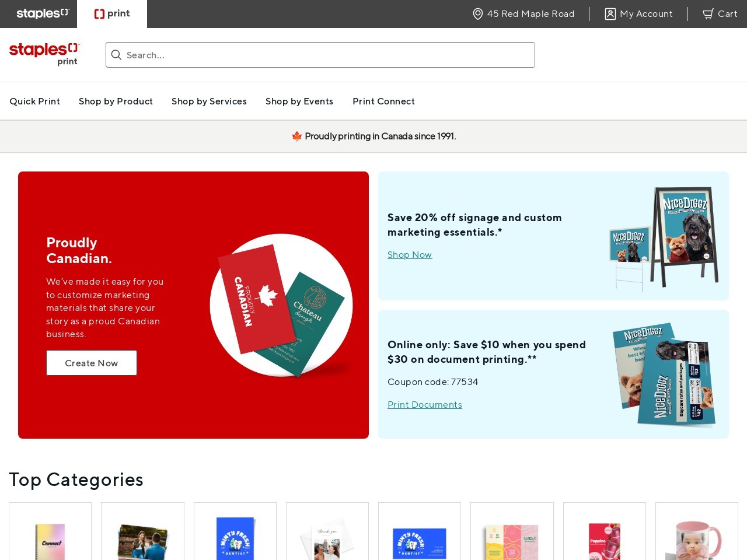
Task: Click the magnifying glass search icon
Action: pos(116,55)
